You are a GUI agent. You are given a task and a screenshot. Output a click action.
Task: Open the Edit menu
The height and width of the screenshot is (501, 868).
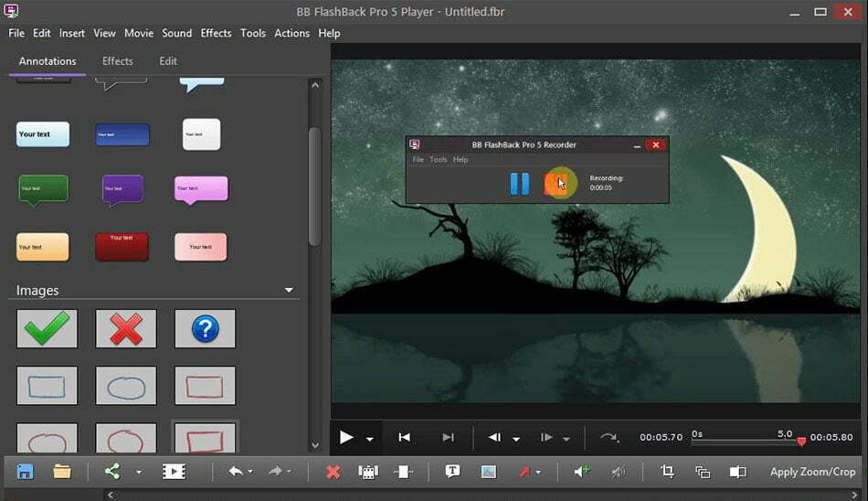pos(41,33)
